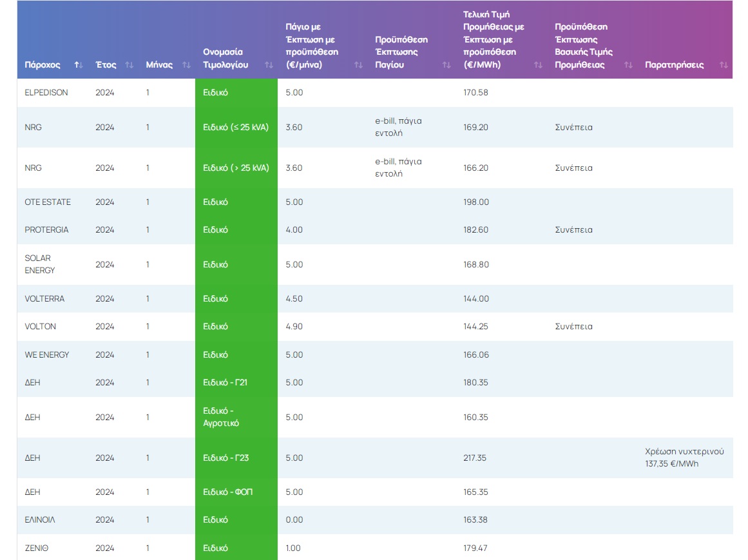The image size is (748, 560).
Task: Select the Παρατηρήσεις column header text
Action: tap(674, 65)
